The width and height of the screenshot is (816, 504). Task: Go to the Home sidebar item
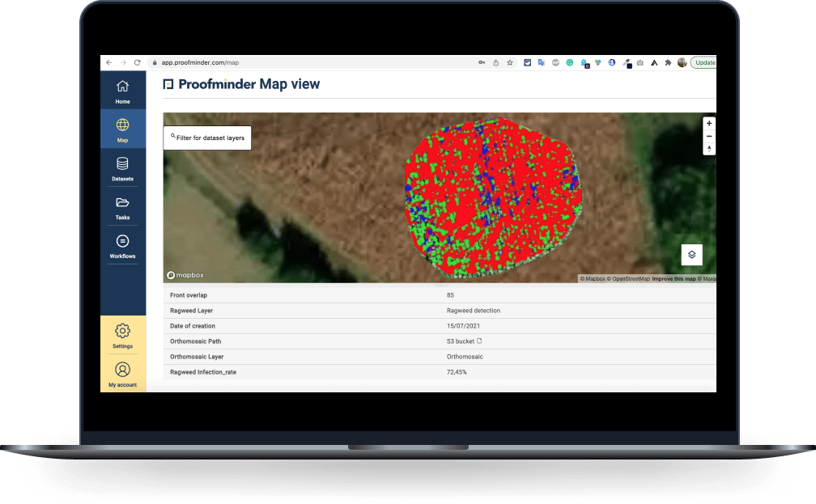click(123, 91)
